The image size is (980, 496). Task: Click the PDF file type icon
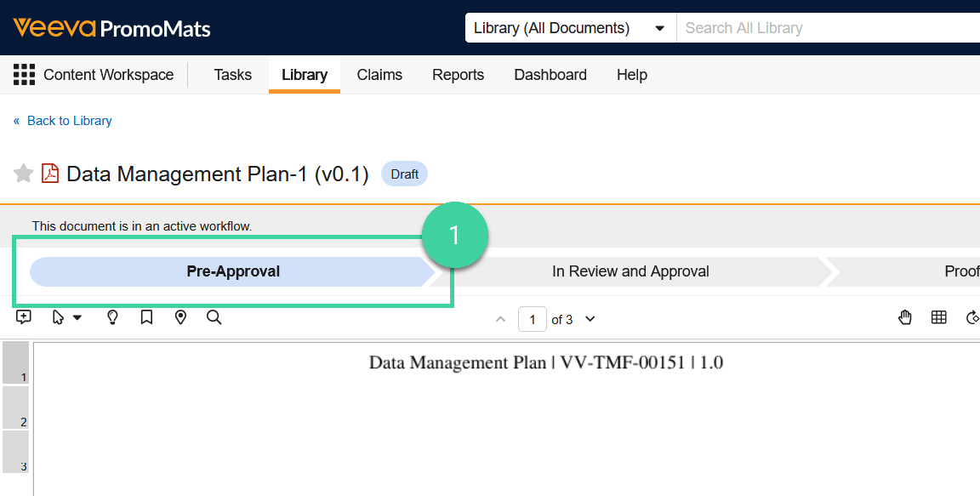(50, 172)
